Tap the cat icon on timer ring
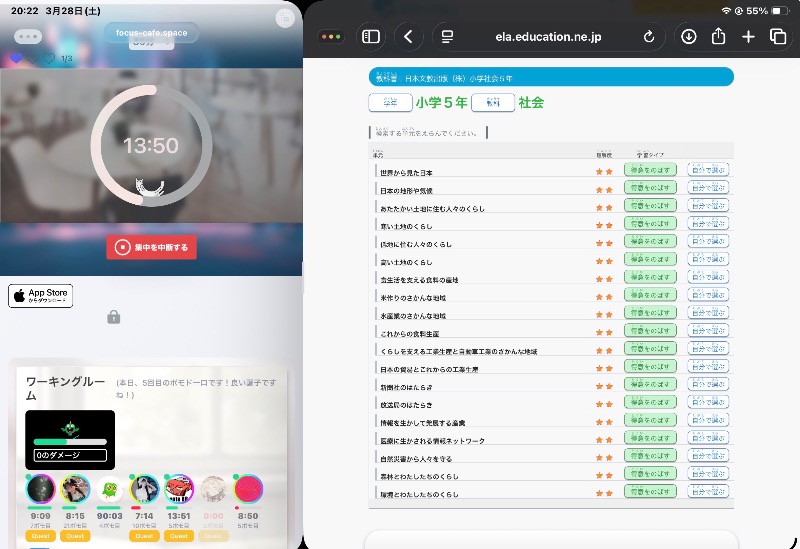800x549 pixels. tap(149, 187)
